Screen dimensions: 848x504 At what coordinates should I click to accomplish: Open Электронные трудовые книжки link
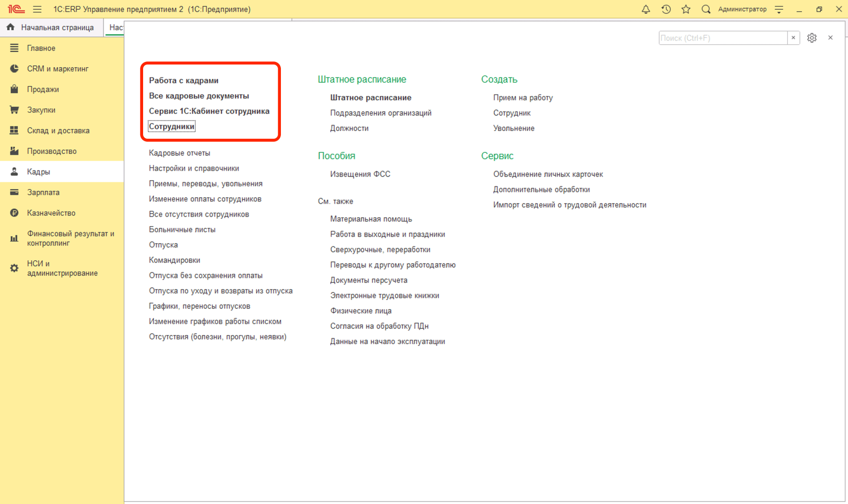coord(384,296)
